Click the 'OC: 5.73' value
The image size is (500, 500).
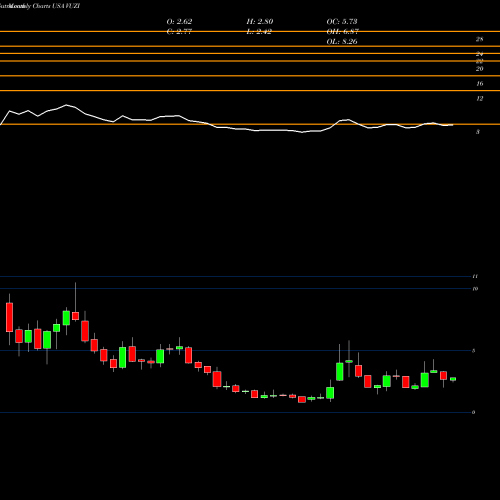[x=342, y=22]
